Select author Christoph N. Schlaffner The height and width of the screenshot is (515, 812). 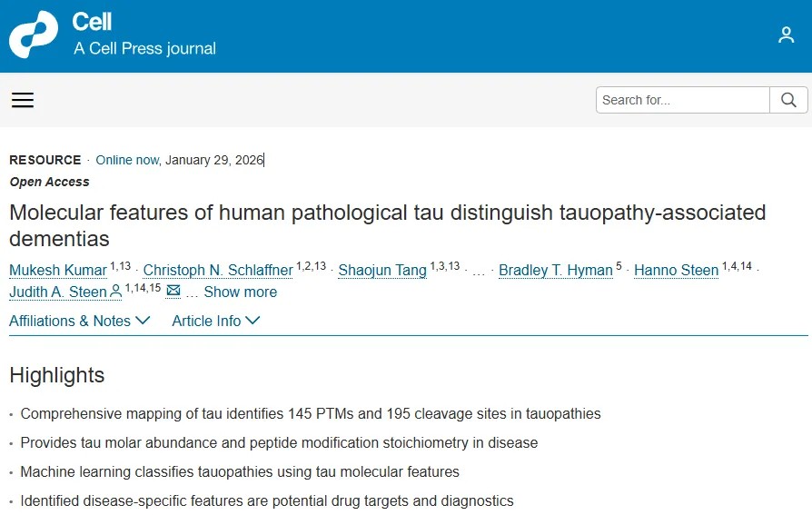(218, 270)
